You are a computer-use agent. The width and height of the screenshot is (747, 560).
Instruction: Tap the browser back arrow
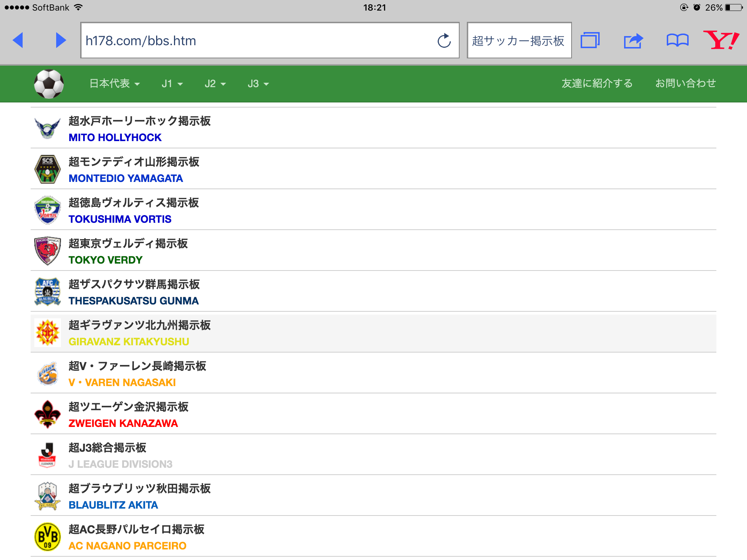18,40
